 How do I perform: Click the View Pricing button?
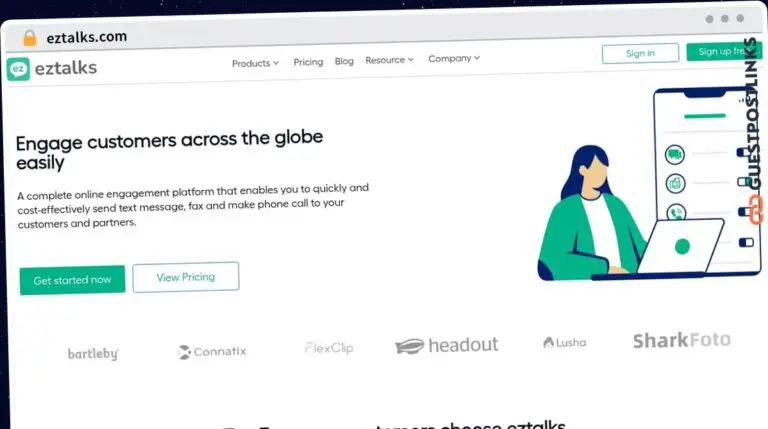tap(186, 277)
